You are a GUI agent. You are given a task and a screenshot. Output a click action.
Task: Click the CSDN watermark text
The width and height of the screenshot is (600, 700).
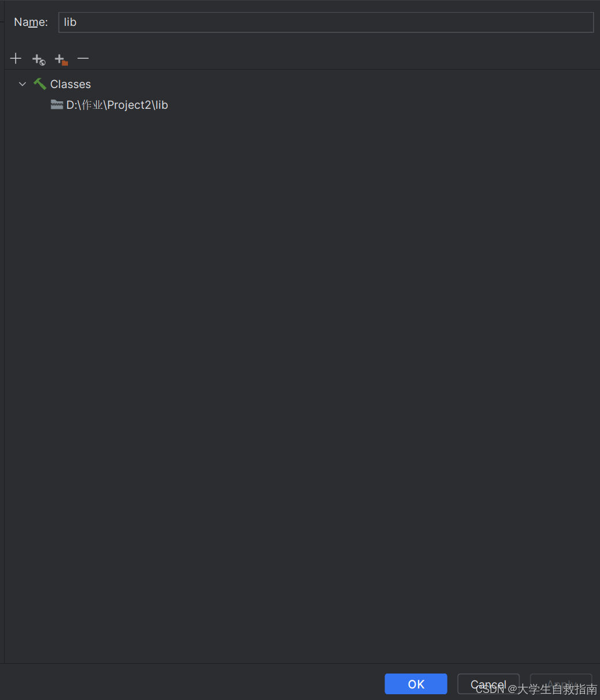[x=536, y=689]
